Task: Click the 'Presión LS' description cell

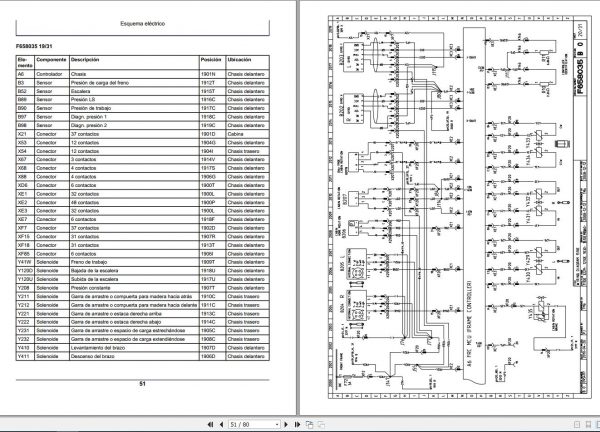Action: point(134,99)
